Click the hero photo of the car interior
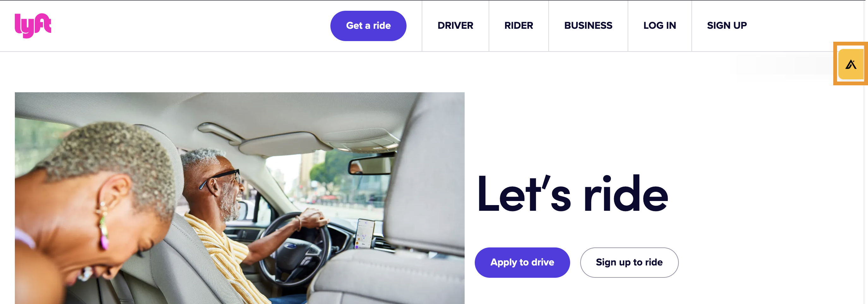The width and height of the screenshot is (868, 304). (x=239, y=198)
